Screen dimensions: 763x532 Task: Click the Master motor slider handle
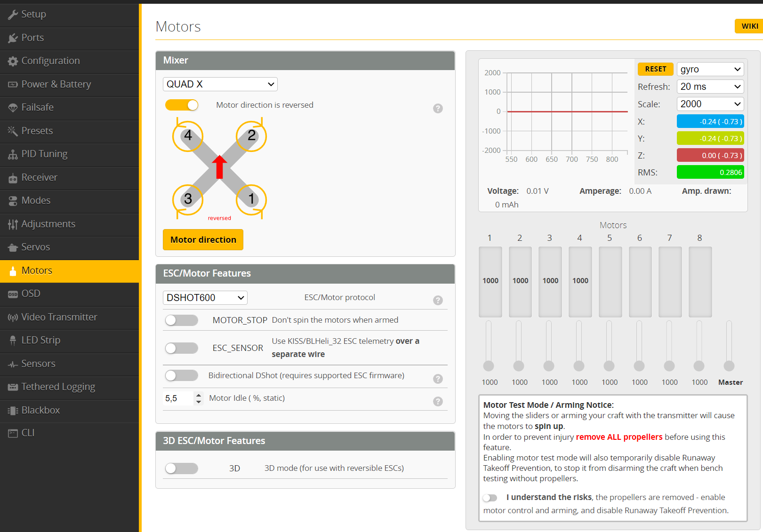pos(729,366)
